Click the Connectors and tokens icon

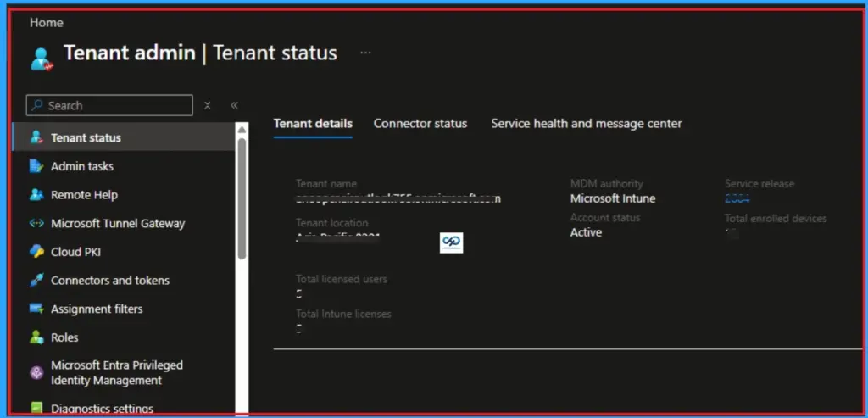tap(36, 280)
